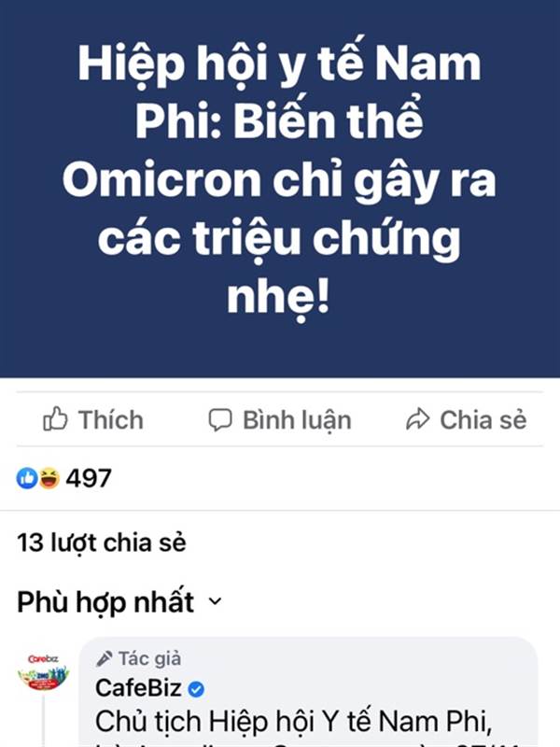
Task: Tap the CafeBiz comment text bubble
Action: (308, 692)
